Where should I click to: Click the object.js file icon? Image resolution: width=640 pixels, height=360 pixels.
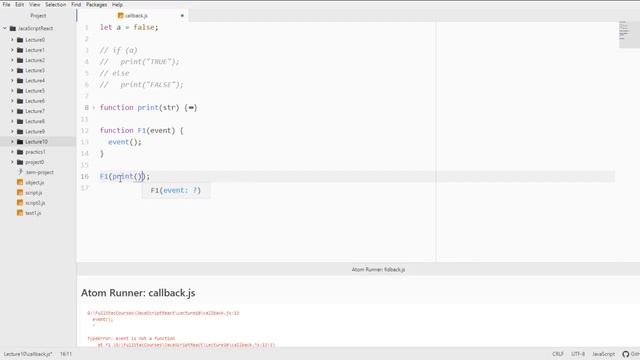click(x=20, y=182)
